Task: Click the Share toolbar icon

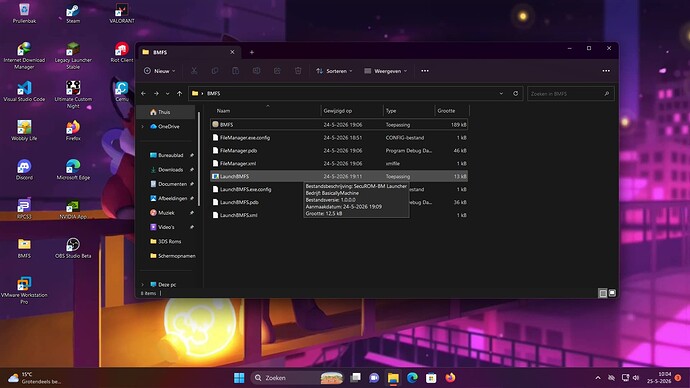Action: tap(277, 71)
